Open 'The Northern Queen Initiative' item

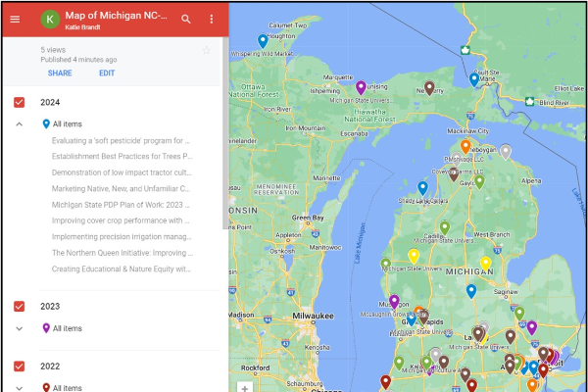tap(122, 253)
